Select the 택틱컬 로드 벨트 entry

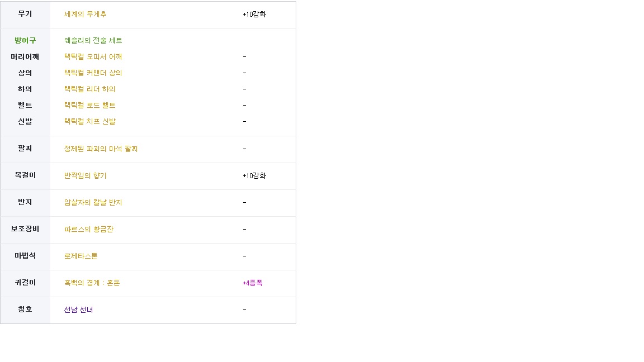[89, 106]
